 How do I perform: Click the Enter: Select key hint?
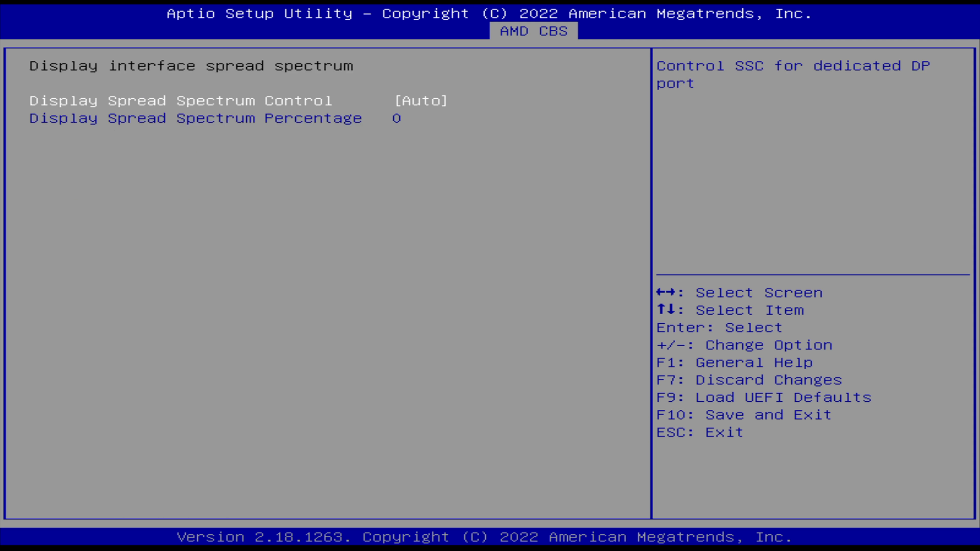tap(719, 328)
